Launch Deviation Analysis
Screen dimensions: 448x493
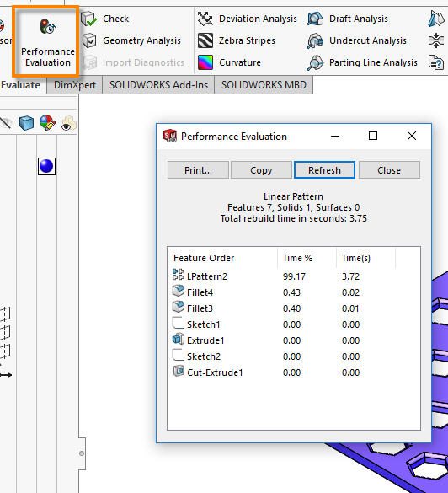tap(248, 19)
